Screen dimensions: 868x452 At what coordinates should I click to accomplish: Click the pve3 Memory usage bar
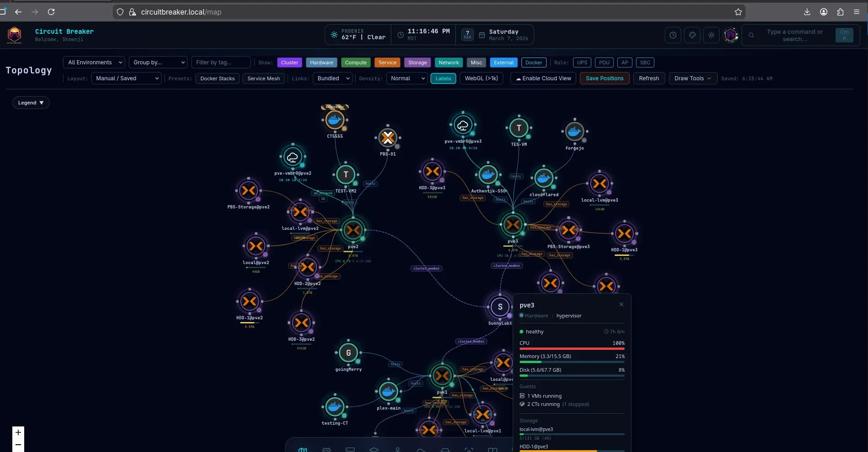pyautogui.click(x=572, y=362)
